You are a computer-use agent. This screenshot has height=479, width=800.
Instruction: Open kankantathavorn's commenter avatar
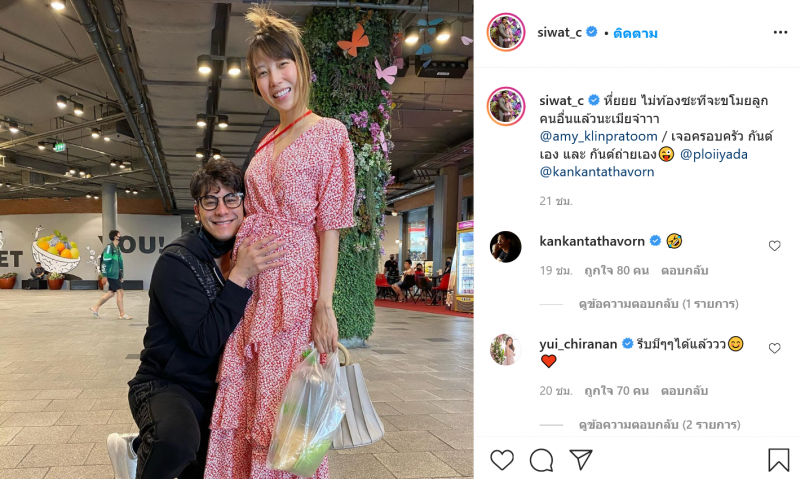point(505,247)
